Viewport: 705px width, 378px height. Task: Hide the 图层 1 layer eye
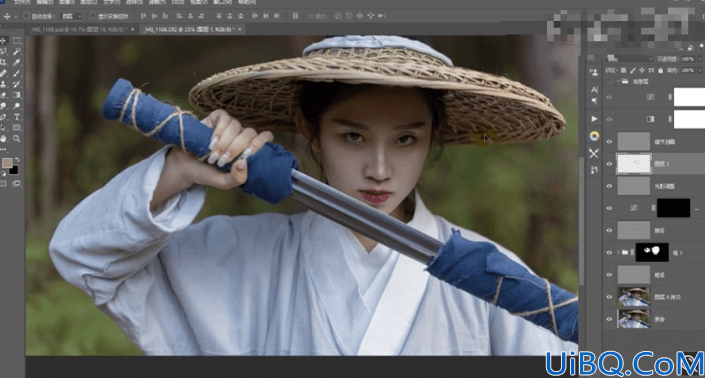pos(609,164)
